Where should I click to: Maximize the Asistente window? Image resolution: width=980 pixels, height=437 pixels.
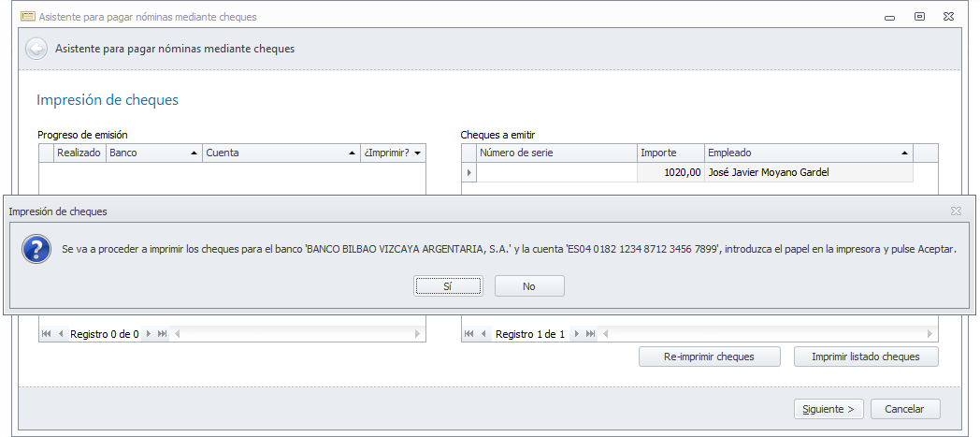[919, 17]
